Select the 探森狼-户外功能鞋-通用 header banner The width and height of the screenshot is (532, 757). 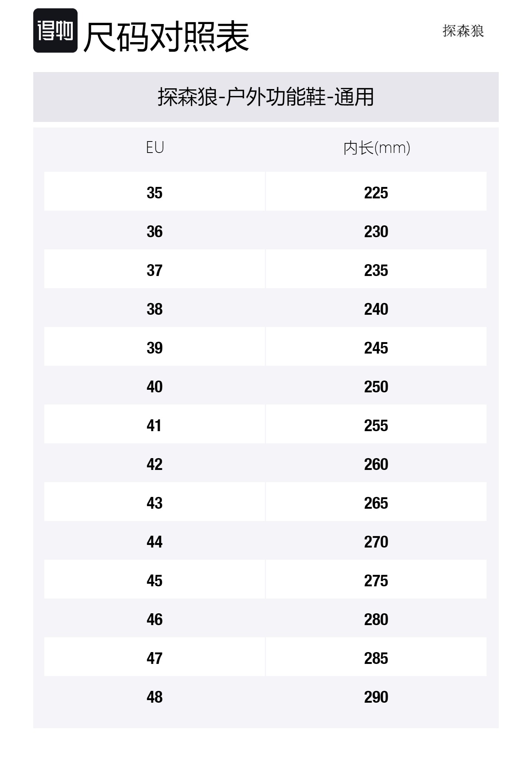pyautogui.click(x=266, y=97)
